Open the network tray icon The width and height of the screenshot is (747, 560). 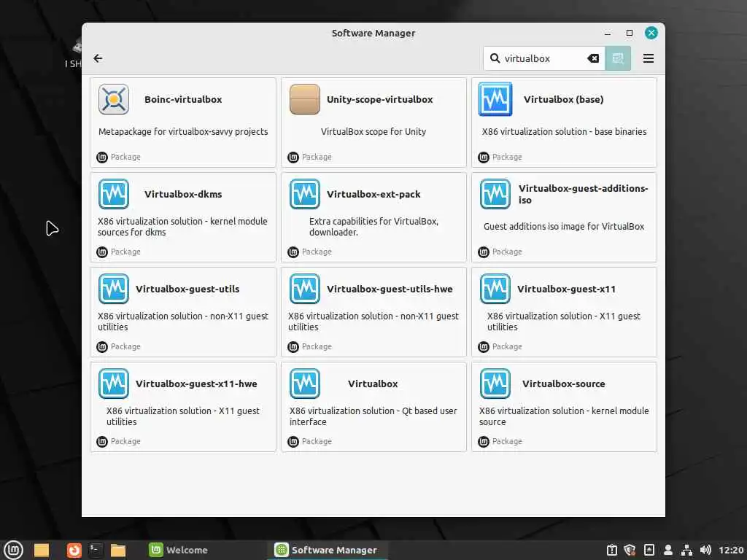tap(686, 550)
